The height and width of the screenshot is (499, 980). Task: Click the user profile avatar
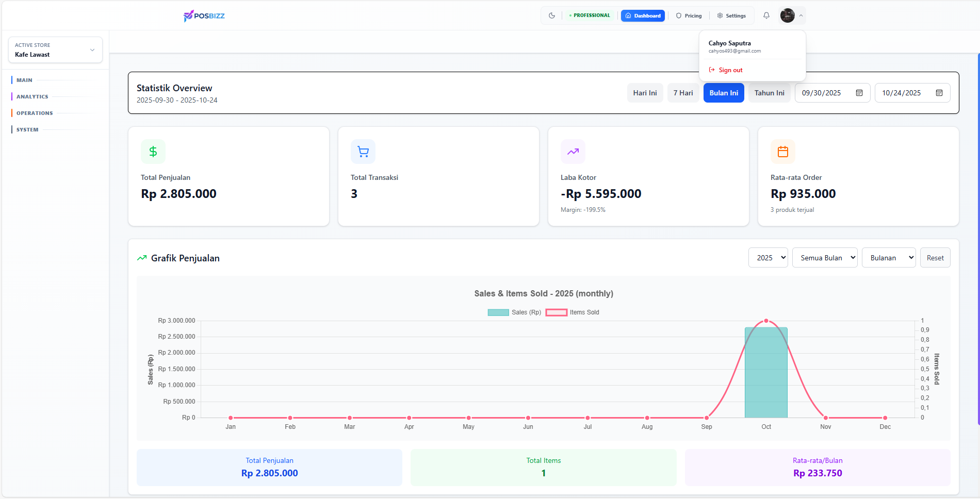787,15
